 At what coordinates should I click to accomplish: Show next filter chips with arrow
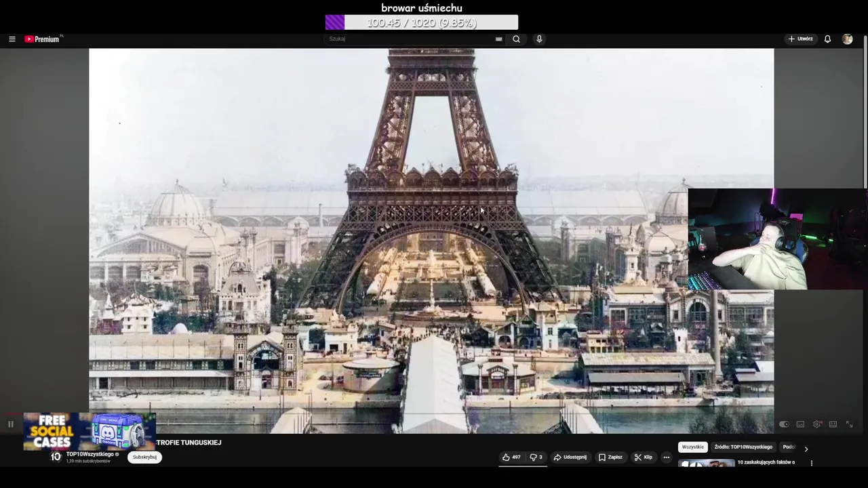point(806,448)
